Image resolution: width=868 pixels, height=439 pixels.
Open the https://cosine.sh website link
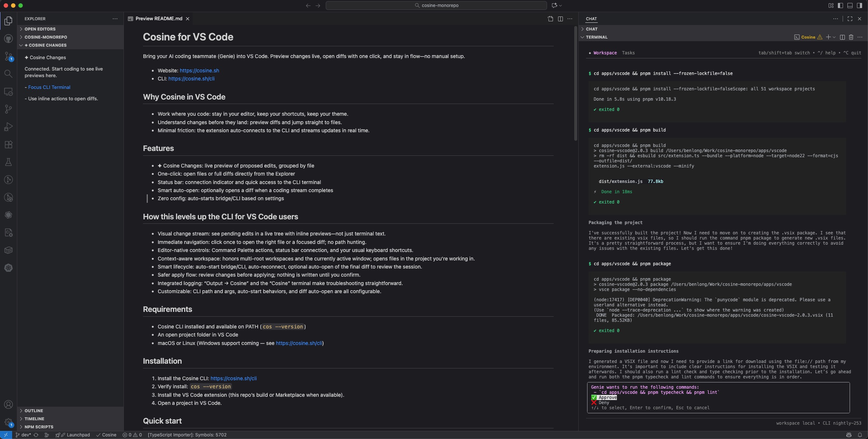click(199, 71)
